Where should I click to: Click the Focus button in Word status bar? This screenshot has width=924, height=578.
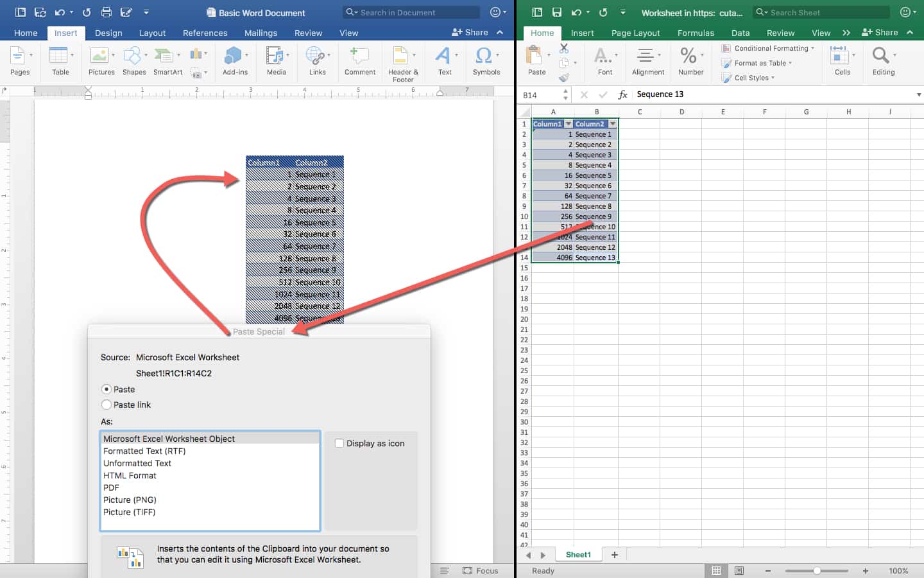481,570
